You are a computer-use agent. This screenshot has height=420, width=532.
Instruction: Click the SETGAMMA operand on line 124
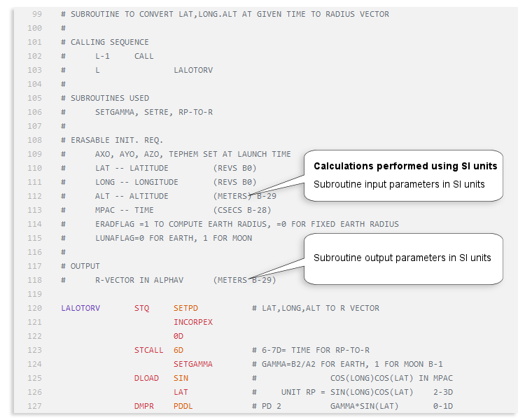pyautogui.click(x=193, y=364)
